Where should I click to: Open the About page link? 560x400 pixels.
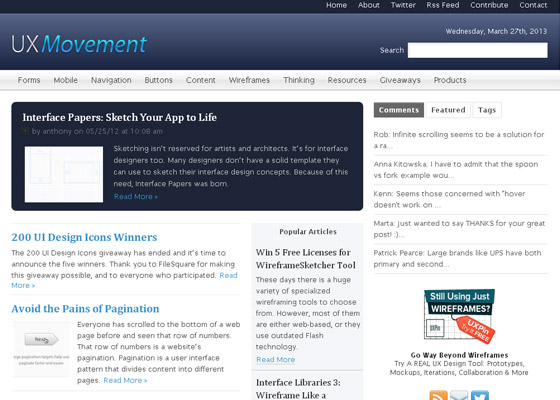pos(369,5)
